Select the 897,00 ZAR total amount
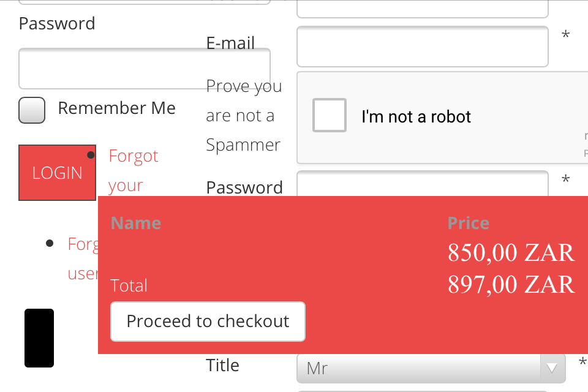Screen dimensions: 588x392 (x=511, y=285)
